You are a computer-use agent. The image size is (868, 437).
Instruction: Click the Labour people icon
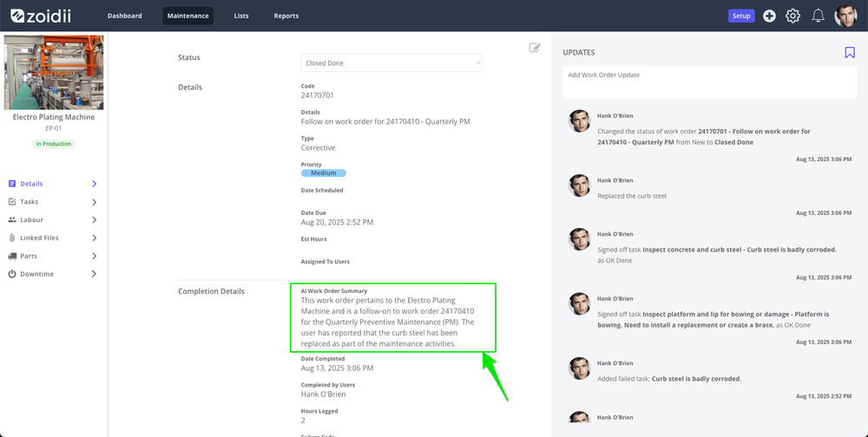click(12, 219)
